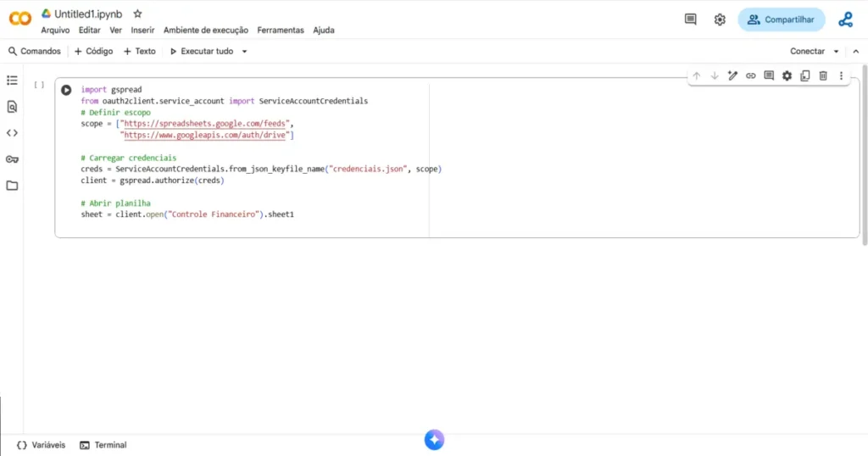
Task: Click the Compartilhar button
Action: pyautogui.click(x=781, y=19)
